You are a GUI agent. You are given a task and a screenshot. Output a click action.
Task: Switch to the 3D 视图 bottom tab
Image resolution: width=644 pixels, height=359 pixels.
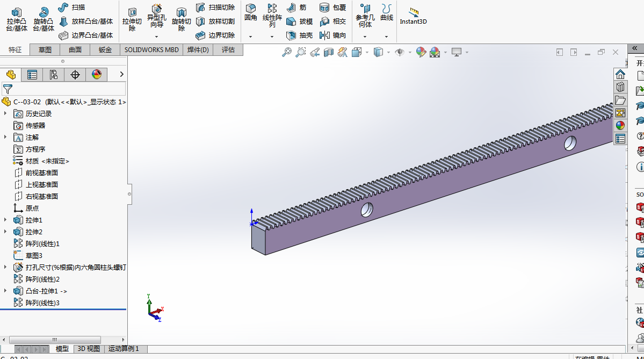click(x=89, y=349)
